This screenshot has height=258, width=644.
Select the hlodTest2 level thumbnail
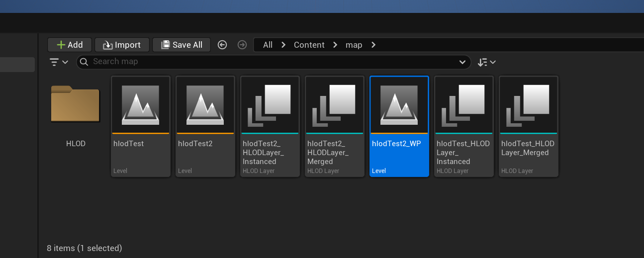click(205, 105)
